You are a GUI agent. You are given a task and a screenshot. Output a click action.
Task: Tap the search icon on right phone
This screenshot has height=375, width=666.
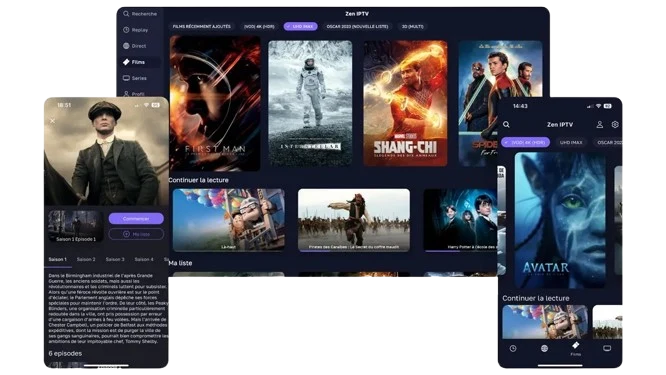506,124
